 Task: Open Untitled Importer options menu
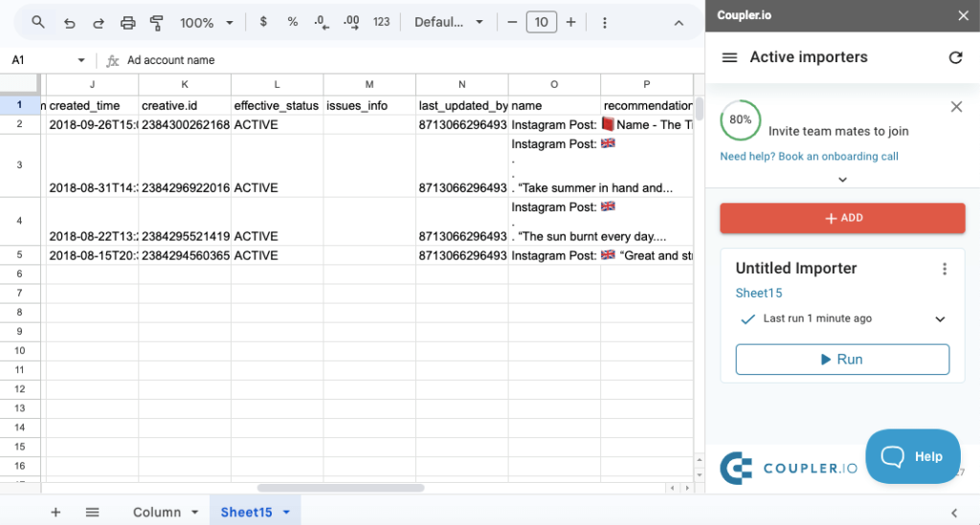pos(945,269)
